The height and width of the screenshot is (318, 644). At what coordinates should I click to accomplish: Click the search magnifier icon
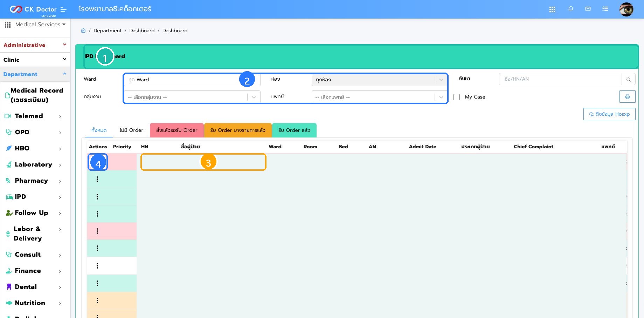click(629, 80)
